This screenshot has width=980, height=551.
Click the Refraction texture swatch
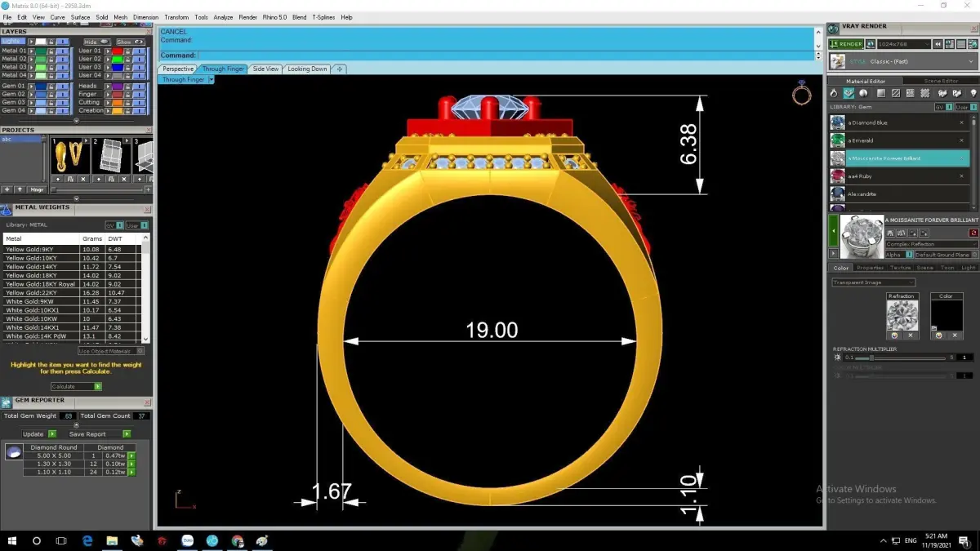coord(902,315)
